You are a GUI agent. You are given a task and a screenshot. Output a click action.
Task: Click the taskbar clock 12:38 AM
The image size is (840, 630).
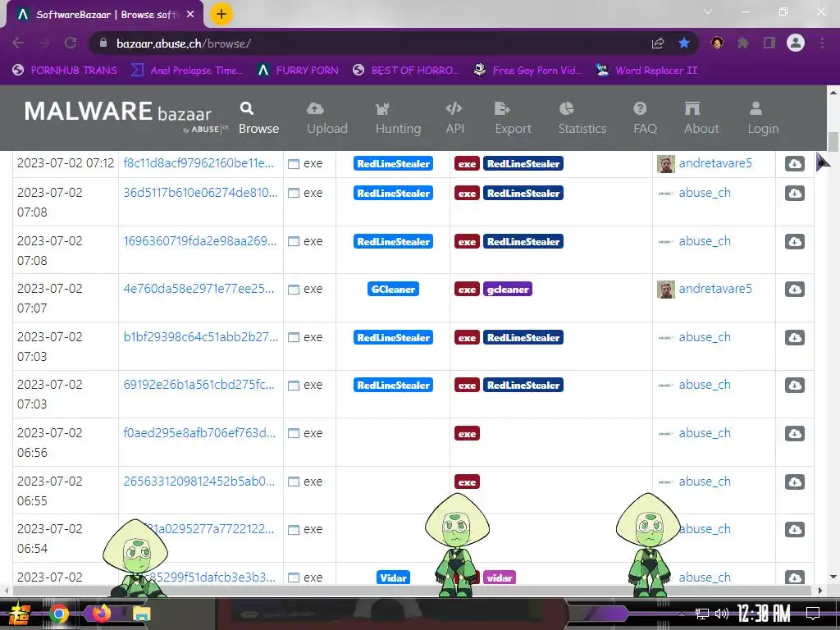[764, 614]
